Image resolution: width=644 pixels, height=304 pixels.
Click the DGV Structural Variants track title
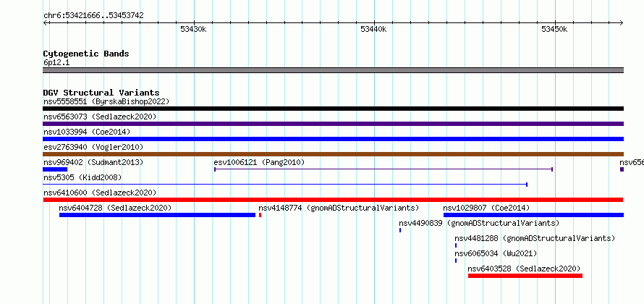(x=101, y=93)
